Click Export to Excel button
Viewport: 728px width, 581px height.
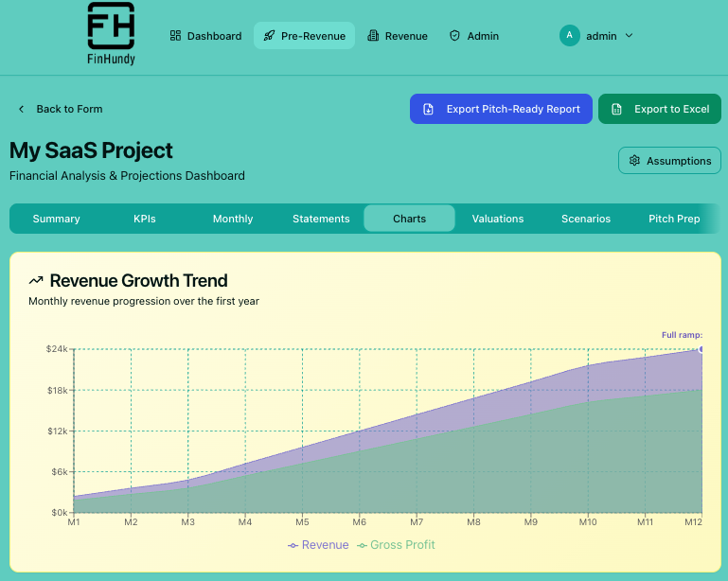pyautogui.click(x=660, y=109)
